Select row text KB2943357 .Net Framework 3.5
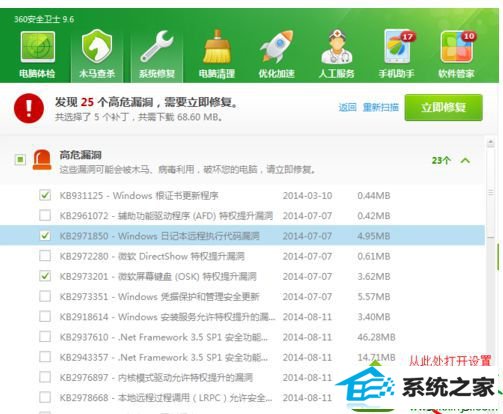The image size is (503, 414). (164, 357)
